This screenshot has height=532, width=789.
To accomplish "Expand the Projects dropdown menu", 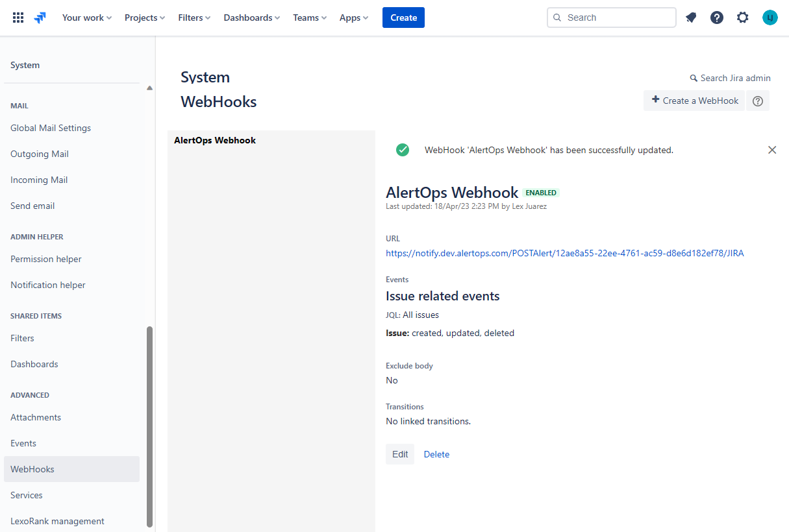I will click(144, 18).
